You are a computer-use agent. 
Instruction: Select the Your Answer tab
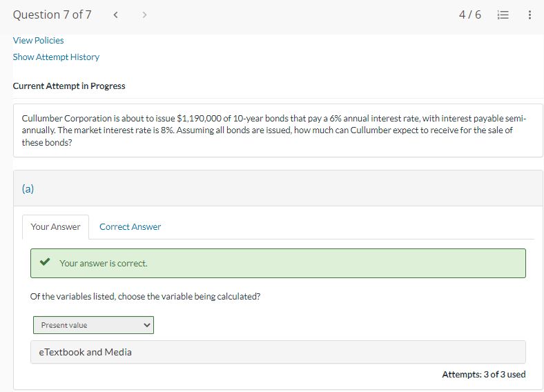(x=55, y=226)
